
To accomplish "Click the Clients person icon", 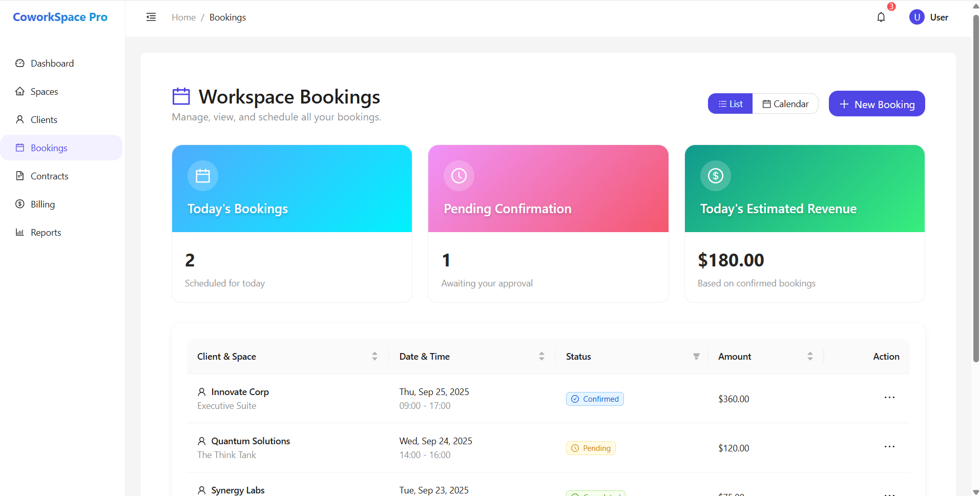I will point(20,120).
